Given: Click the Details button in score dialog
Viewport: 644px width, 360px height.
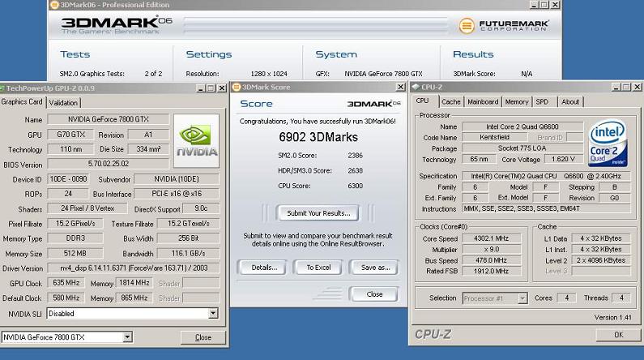Looking at the screenshot, I should [x=264, y=268].
